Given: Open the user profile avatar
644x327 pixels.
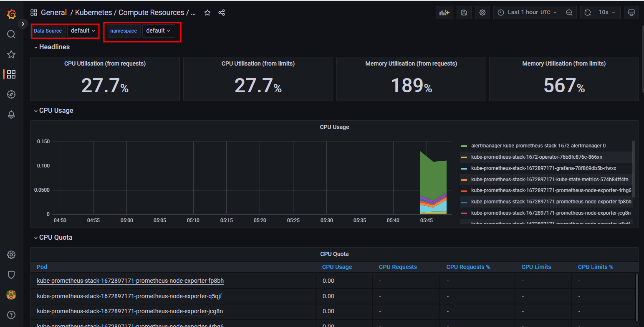Looking at the screenshot, I should (x=11, y=295).
